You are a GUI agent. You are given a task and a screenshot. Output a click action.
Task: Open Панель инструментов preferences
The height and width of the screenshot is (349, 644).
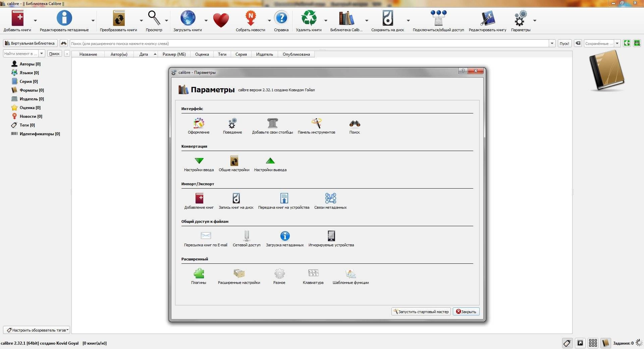(316, 126)
